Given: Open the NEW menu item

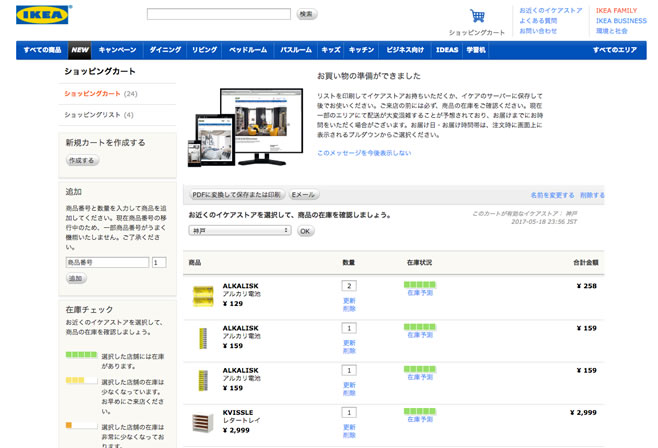Looking at the screenshot, I should pyautogui.click(x=80, y=50).
